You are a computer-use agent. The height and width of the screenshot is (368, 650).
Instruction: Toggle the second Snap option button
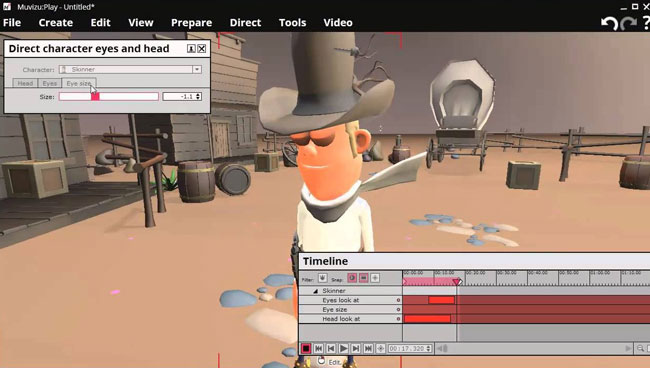[364, 278]
